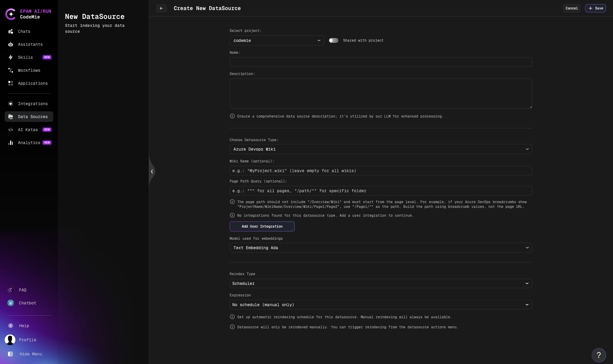Click the Description text area
The width and height of the screenshot is (613, 364).
tap(381, 94)
